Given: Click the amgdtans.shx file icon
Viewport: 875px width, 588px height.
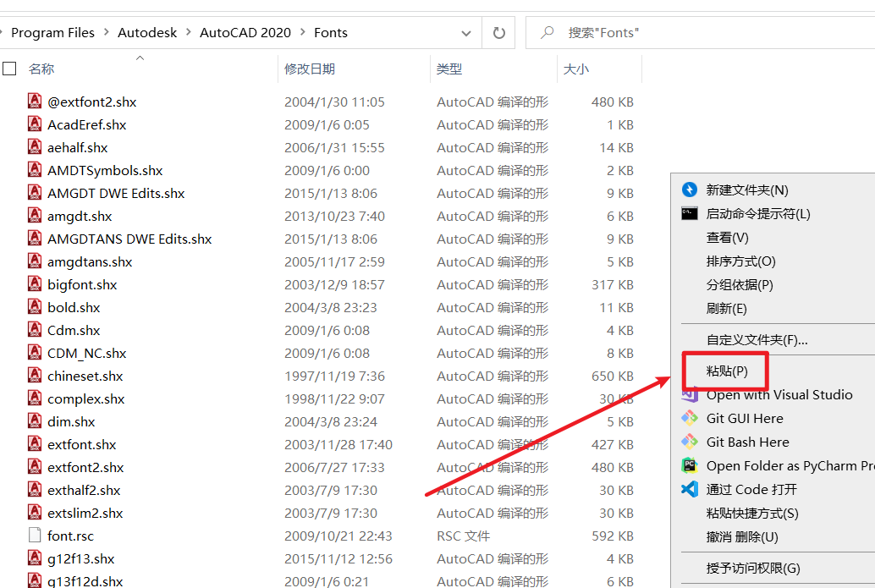Looking at the screenshot, I should click(x=35, y=261).
